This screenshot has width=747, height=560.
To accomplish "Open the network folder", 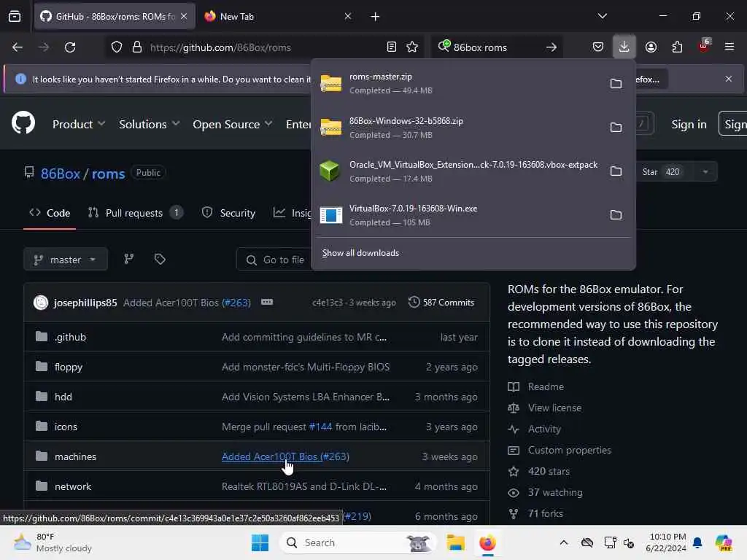I will pos(73,486).
